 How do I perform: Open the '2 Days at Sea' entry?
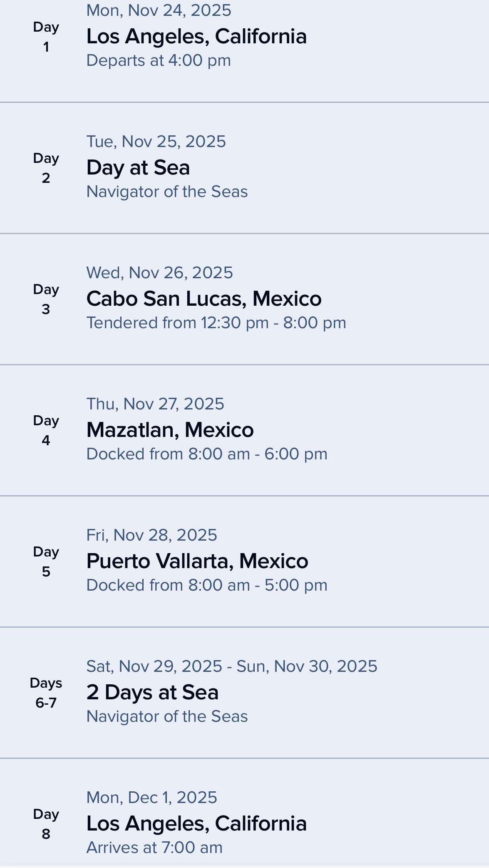pos(152,692)
